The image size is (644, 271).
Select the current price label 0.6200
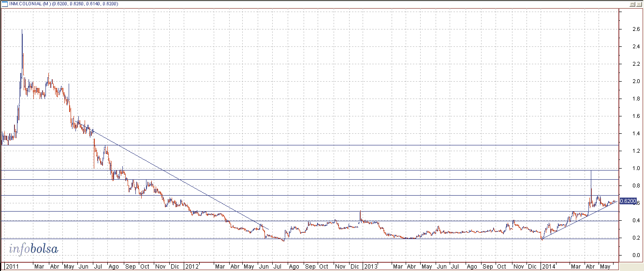(x=628, y=201)
